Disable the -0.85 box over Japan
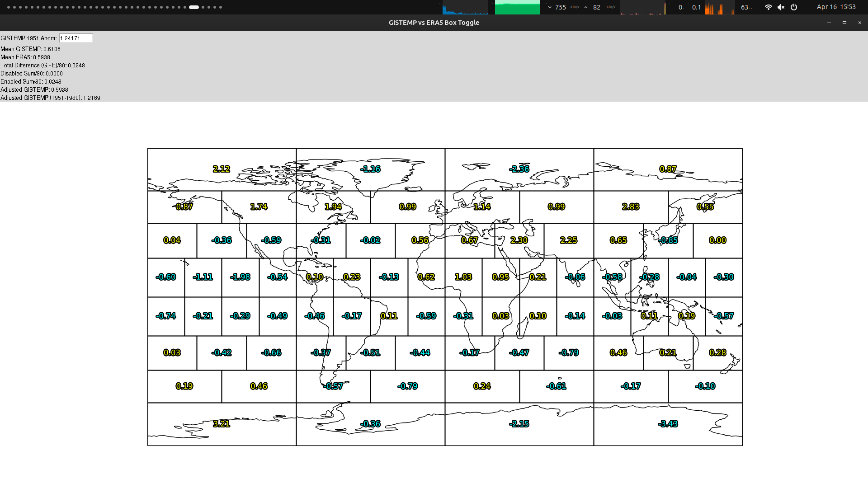The image size is (868, 488). point(668,240)
